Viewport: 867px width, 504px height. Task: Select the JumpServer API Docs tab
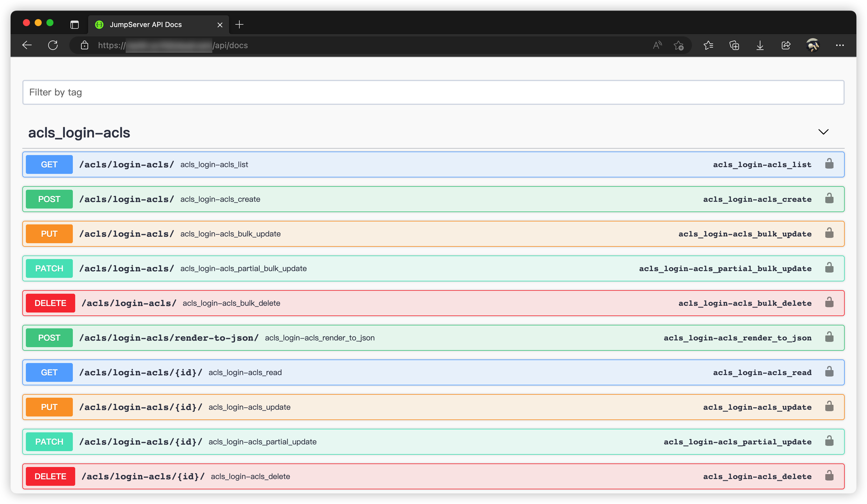click(146, 24)
